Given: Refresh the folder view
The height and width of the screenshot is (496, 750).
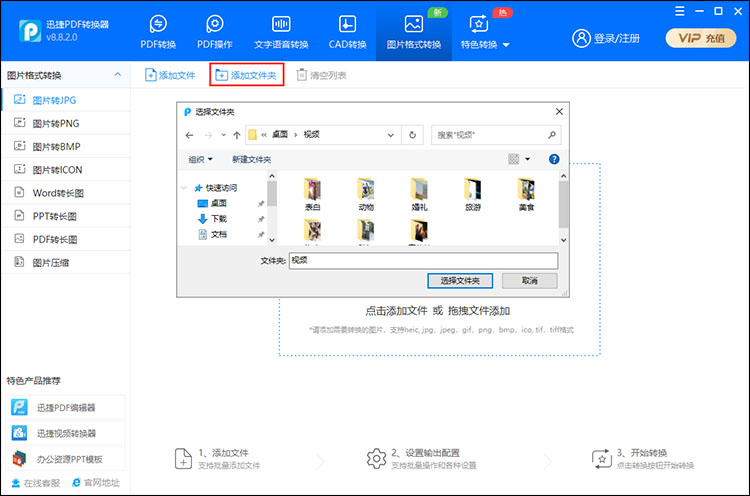Looking at the screenshot, I should (x=412, y=135).
